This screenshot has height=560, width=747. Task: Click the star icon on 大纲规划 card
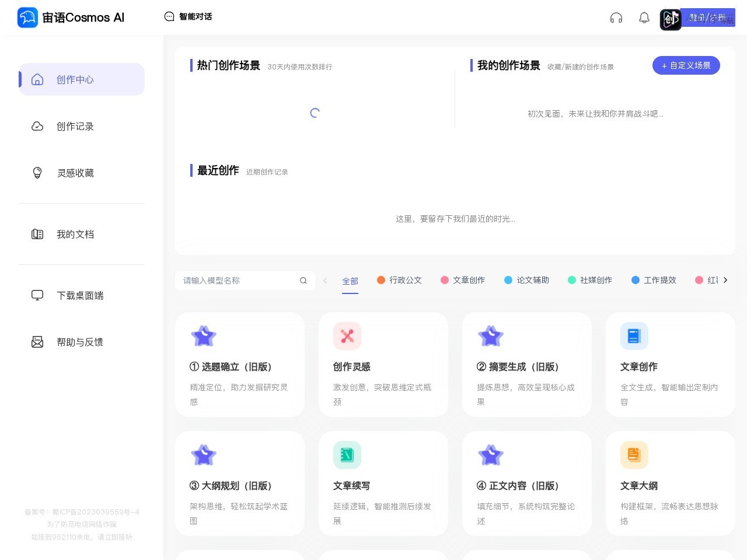pos(204,455)
